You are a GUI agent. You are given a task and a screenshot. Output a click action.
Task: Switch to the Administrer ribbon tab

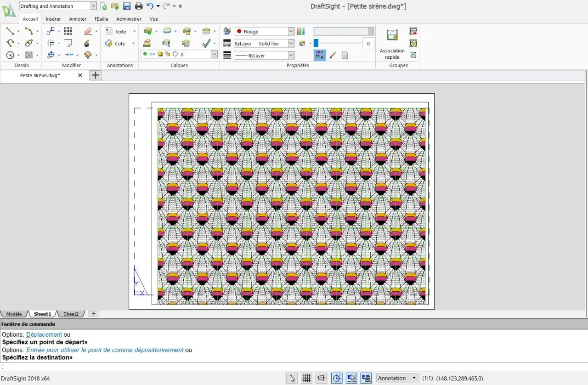point(129,19)
